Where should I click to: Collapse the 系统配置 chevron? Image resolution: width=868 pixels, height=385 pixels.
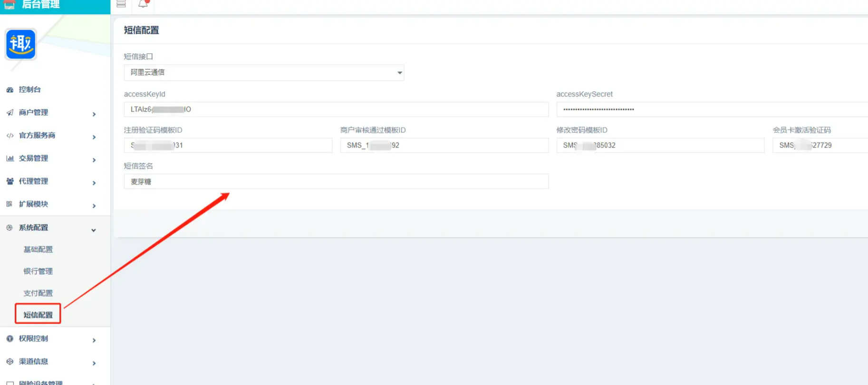94,230
